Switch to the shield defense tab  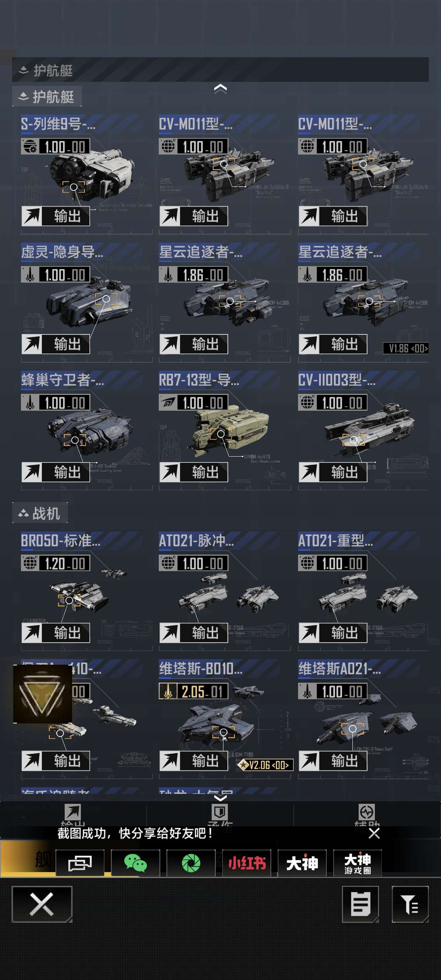pos(220,816)
